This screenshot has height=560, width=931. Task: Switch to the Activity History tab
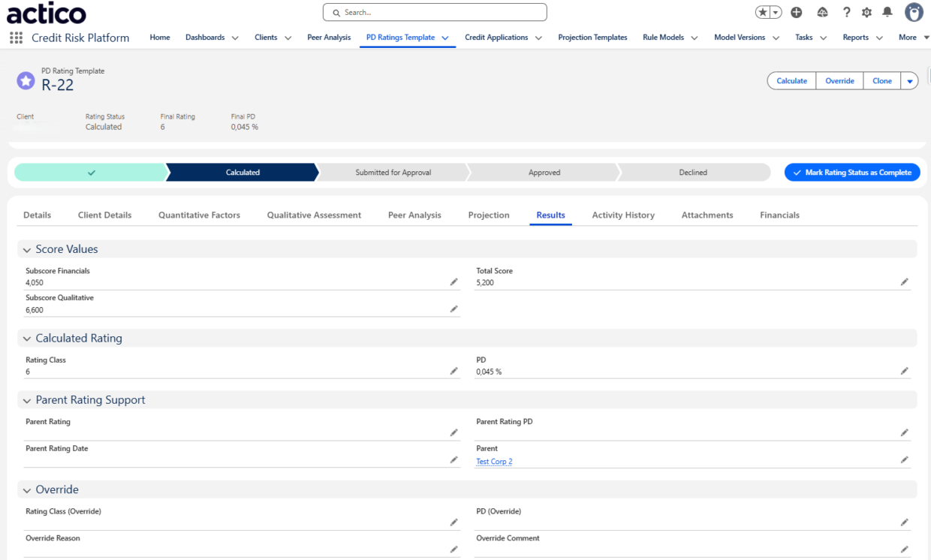[623, 215]
